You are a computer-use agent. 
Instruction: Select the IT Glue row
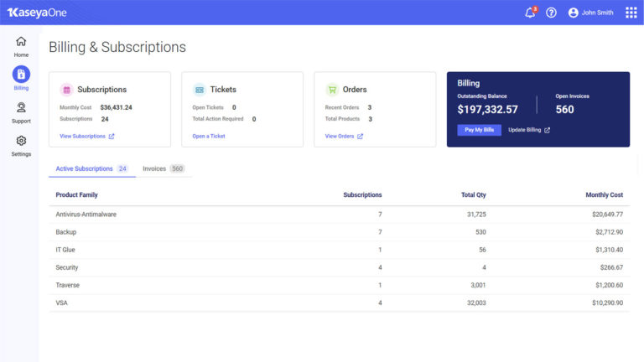340,250
